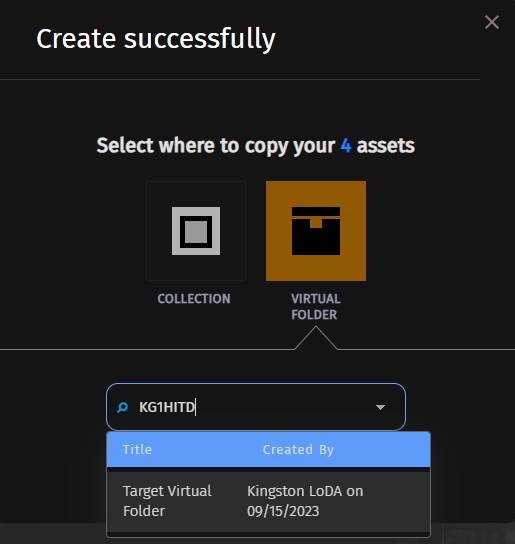Screen dimensions: 515x544
Task: Close the Create successfully dialog
Action: tap(492, 22)
